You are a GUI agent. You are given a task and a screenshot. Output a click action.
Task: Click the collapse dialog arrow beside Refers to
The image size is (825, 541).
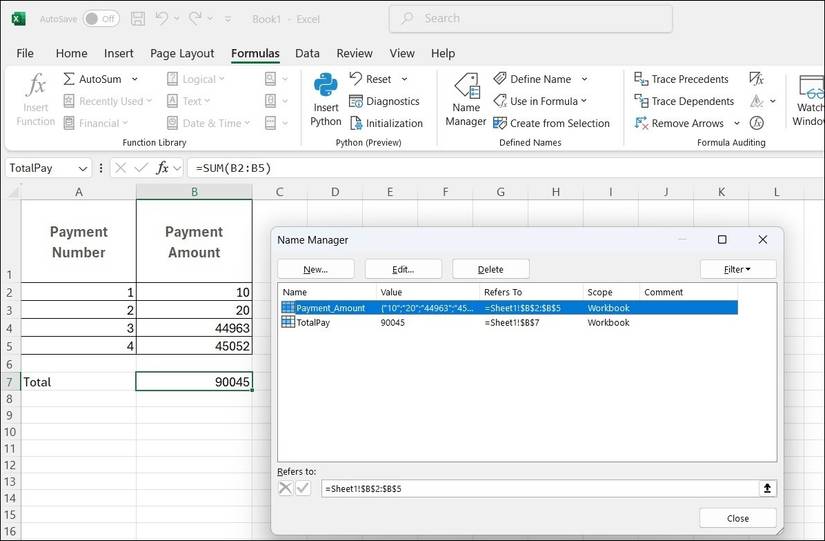pyautogui.click(x=767, y=489)
